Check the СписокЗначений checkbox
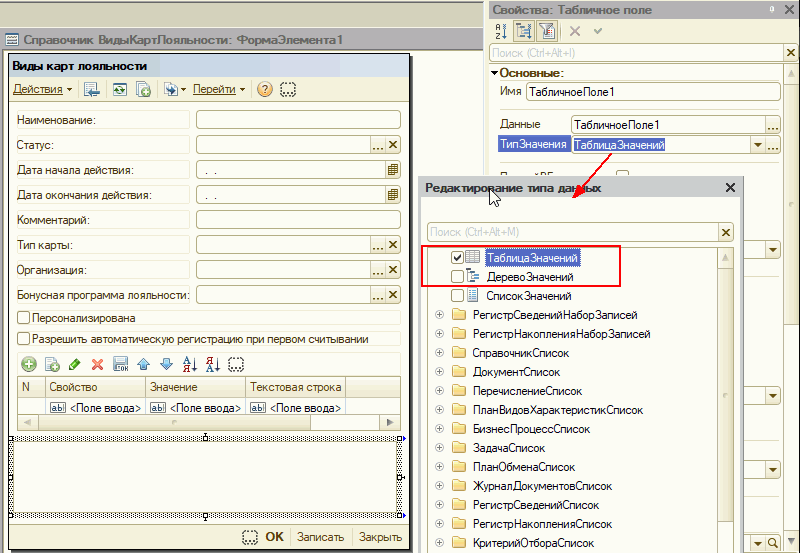 pos(457,295)
